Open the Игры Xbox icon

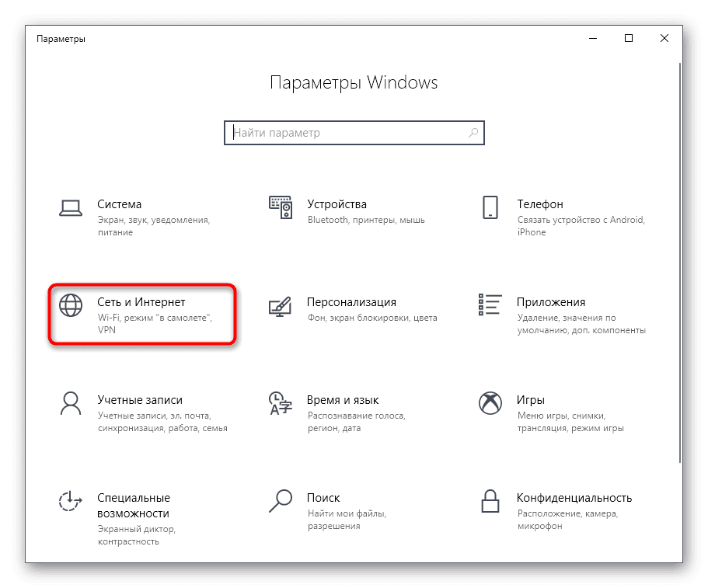point(490,403)
